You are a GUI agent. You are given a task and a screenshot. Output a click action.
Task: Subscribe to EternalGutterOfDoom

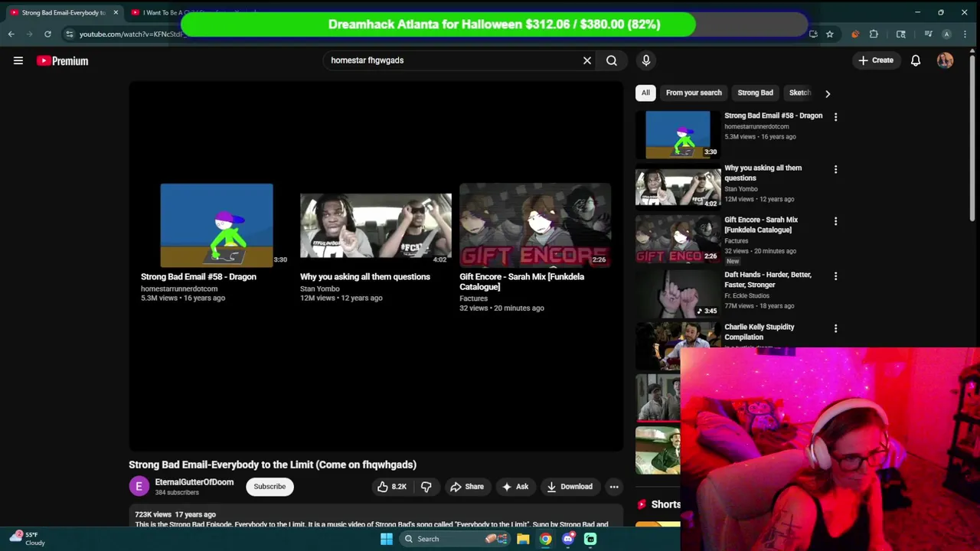269,487
